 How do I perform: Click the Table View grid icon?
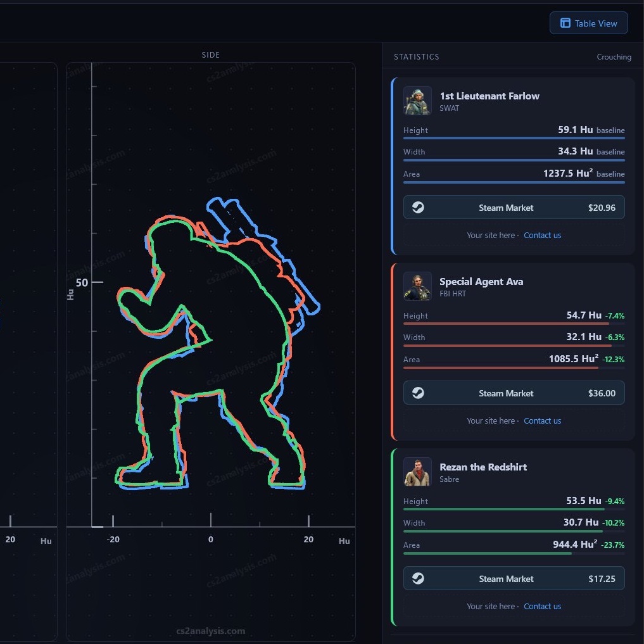click(x=565, y=23)
